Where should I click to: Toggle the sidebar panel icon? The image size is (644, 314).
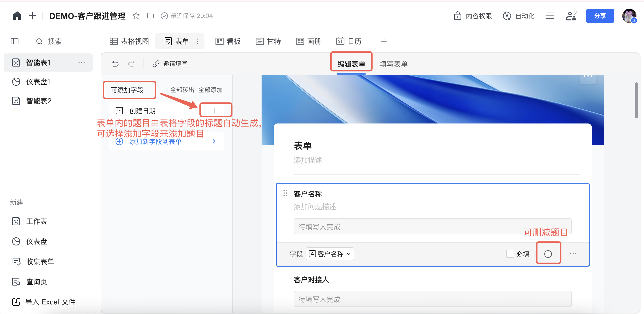click(15, 41)
